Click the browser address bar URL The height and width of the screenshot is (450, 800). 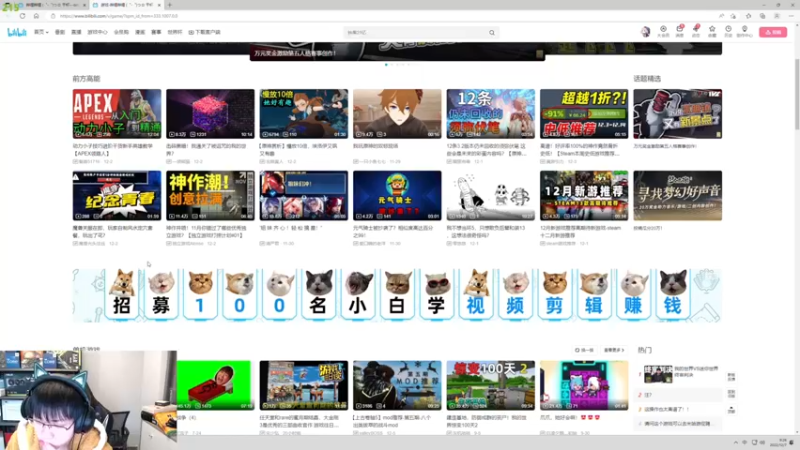click(119, 16)
